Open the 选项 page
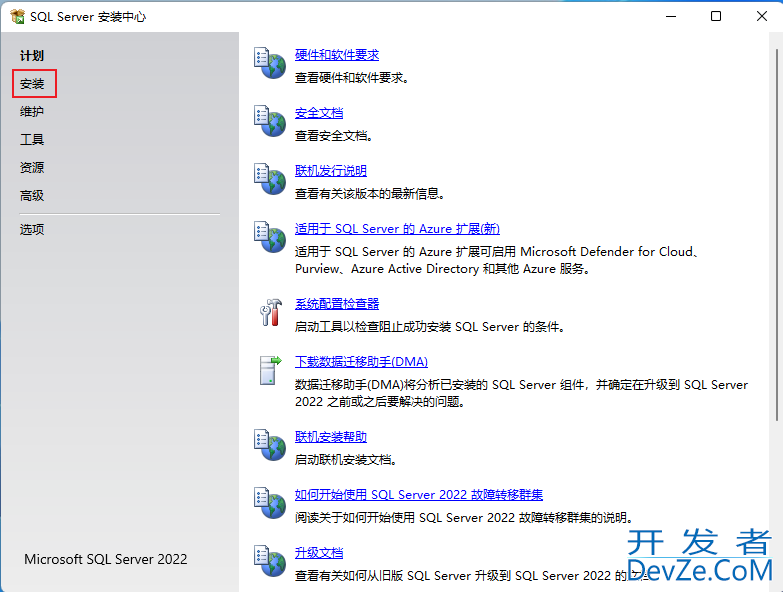Screen dimensions: 783x592 32,229
